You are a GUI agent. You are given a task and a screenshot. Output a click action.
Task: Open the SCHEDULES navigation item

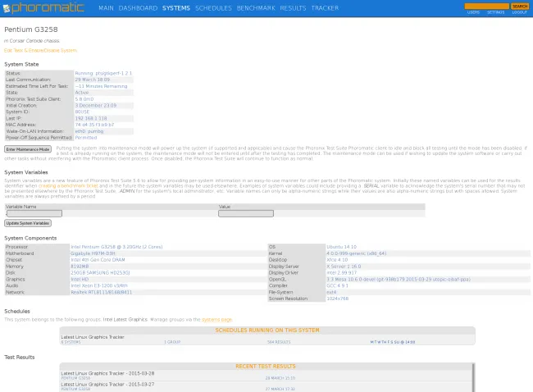click(x=213, y=8)
